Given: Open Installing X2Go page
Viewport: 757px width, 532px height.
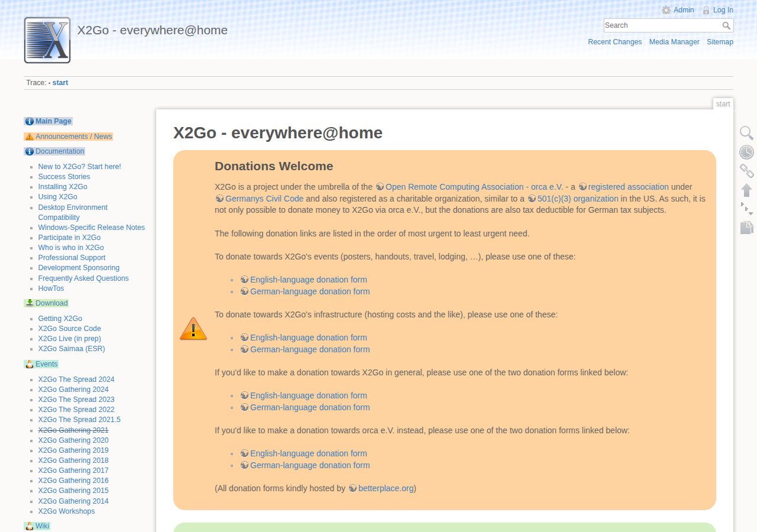Looking at the screenshot, I should [63, 187].
